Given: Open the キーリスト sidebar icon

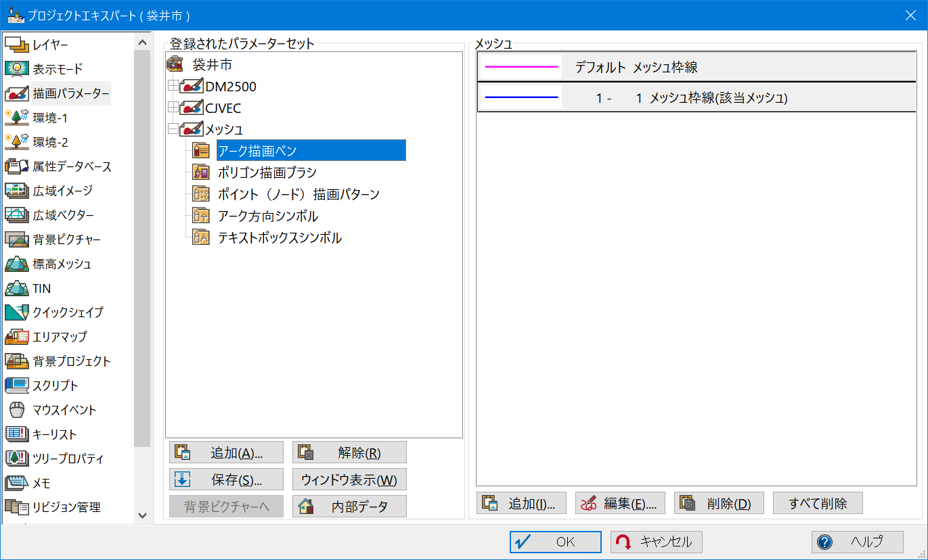Looking at the screenshot, I should tap(16, 434).
